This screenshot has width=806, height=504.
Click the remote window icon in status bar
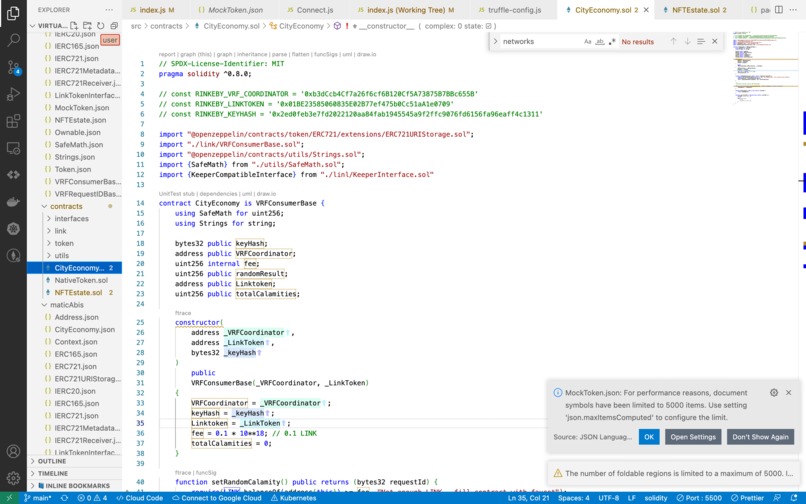9,498
